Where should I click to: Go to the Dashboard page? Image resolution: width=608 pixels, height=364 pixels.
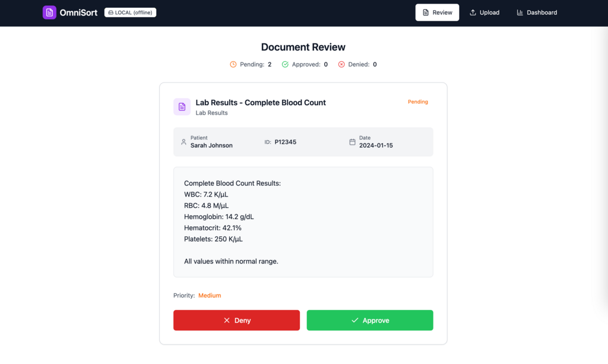coord(537,12)
